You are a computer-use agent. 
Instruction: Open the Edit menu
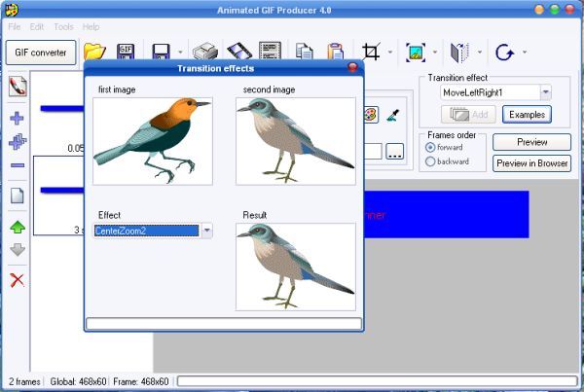click(x=37, y=27)
